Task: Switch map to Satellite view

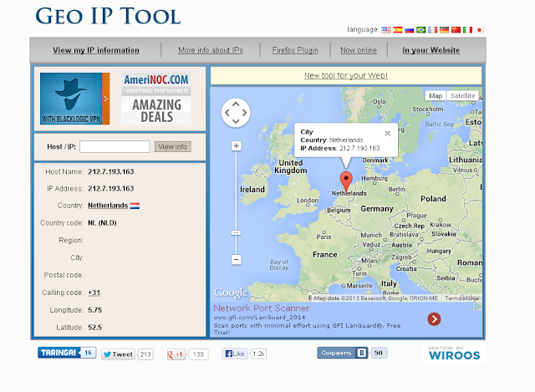Action: point(462,96)
